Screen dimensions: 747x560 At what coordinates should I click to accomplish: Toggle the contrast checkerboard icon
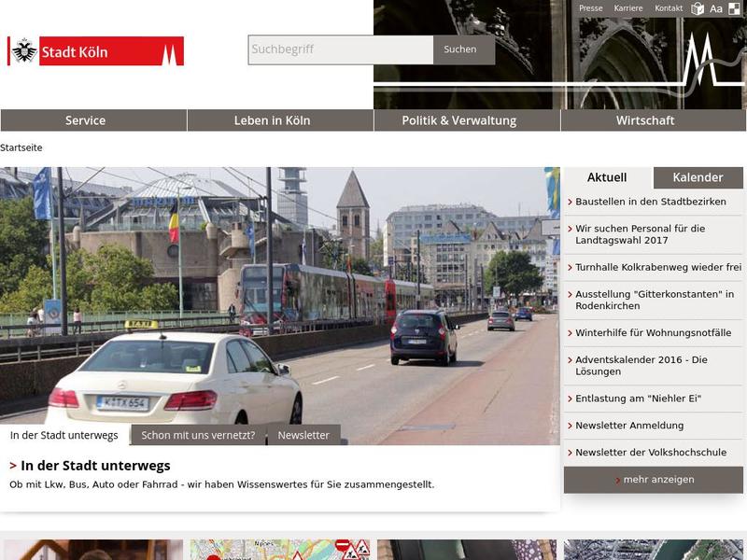pyautogui.click(x=734, y=8)
